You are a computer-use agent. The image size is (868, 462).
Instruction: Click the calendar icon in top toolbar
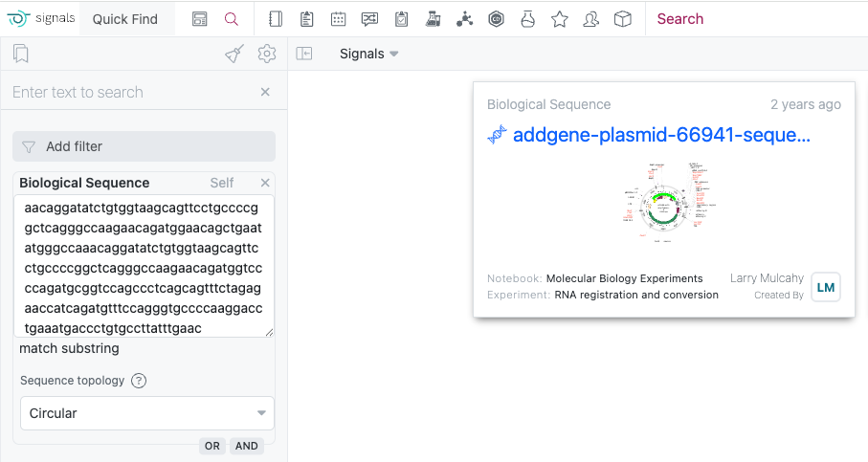pyautogui.click(x=338, y=19)
